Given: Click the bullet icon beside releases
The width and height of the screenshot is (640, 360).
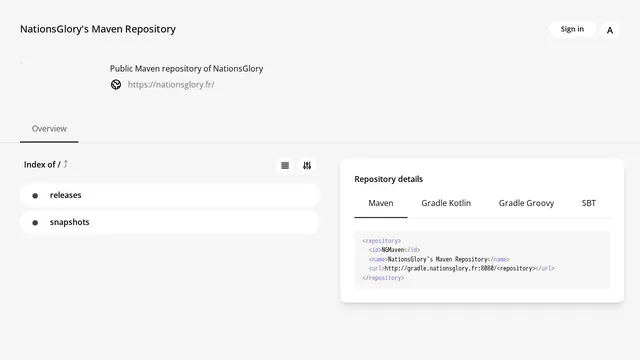Looking at the screenshot, I should point(35,196).
